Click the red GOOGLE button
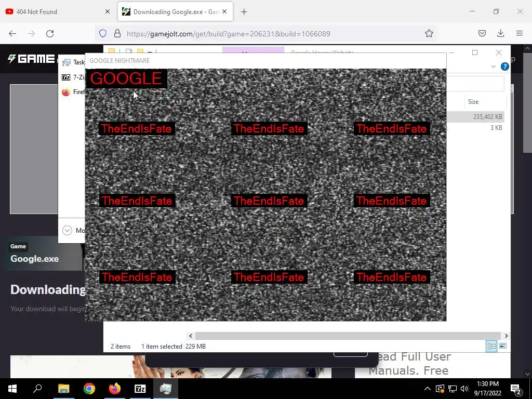532x399 pixels. (x=126, y=78)
